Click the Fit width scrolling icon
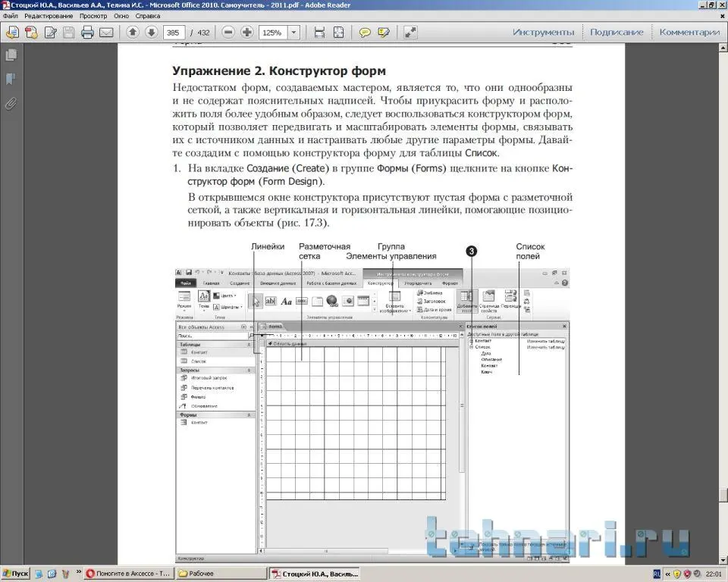This screenshot has height=582, width=728. pos(319,33)
